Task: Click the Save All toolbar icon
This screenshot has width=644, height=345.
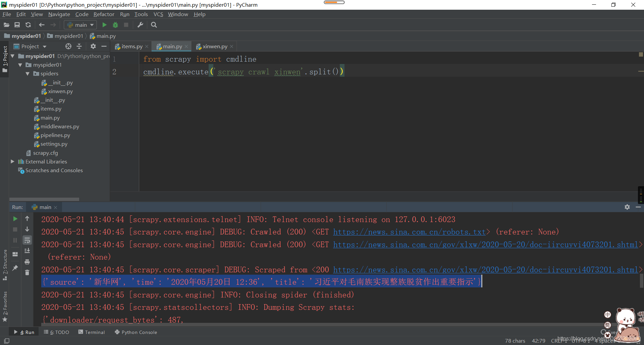Action: (17, 25)
